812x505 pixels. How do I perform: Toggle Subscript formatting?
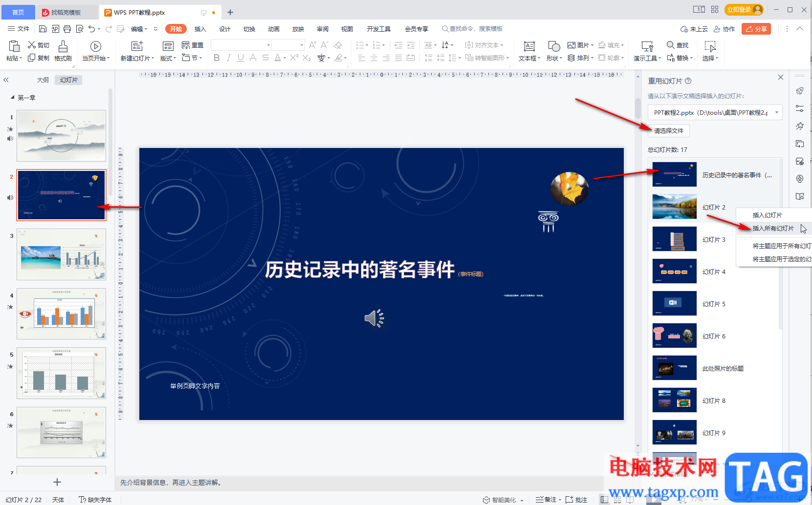[307, 58]
